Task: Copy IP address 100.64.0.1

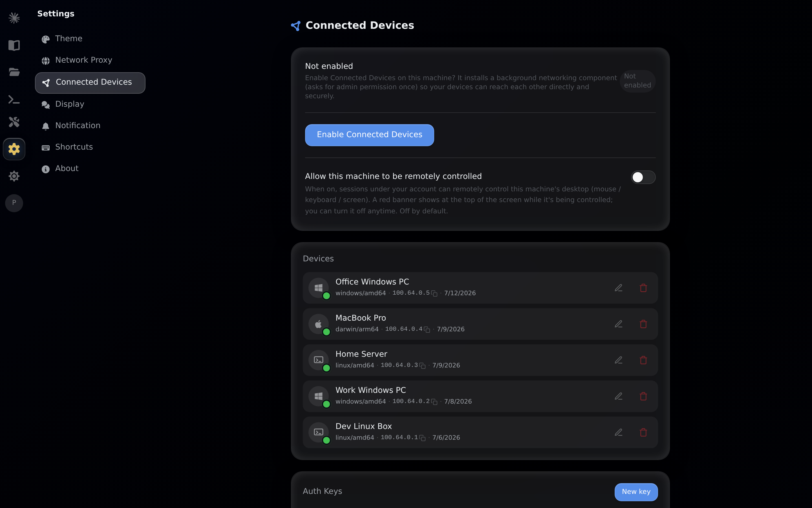Action: tap(422, 438)
